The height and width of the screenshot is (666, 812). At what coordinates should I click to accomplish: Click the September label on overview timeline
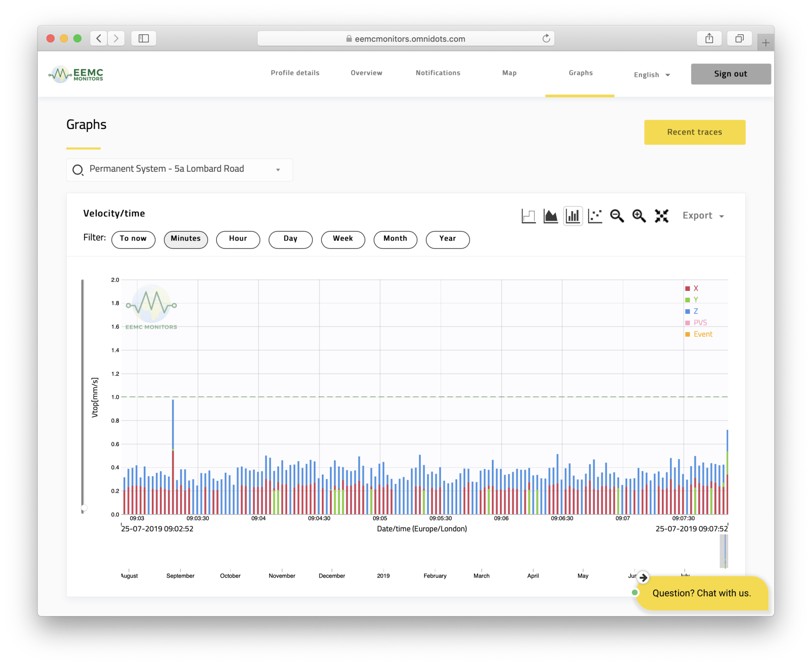[x=180, y=576]
